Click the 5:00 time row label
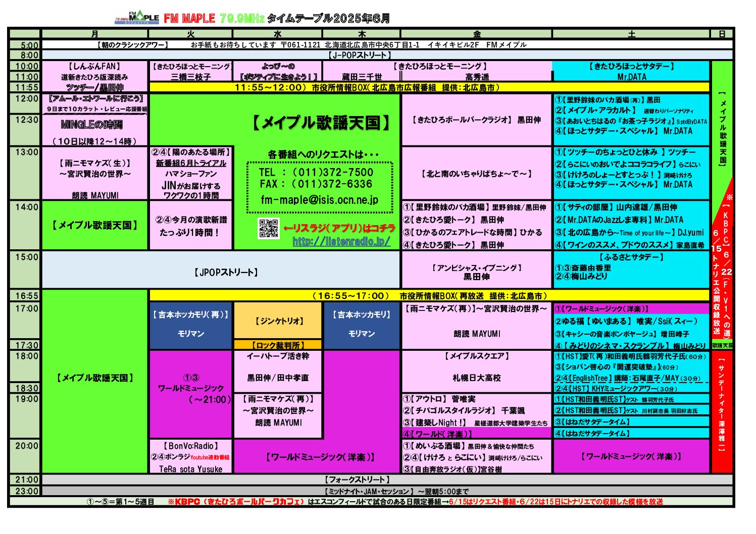This screenshot has width=756, height=534. pos(25,45)
